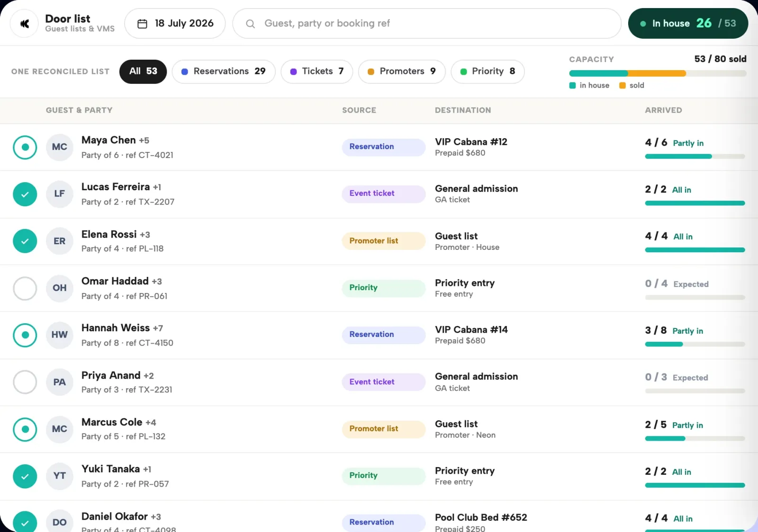The width and height of the screenshot is (758, 532).
Task: Click Maya Chen's 4 / 6 arrival bar
Action: [695, 156]
